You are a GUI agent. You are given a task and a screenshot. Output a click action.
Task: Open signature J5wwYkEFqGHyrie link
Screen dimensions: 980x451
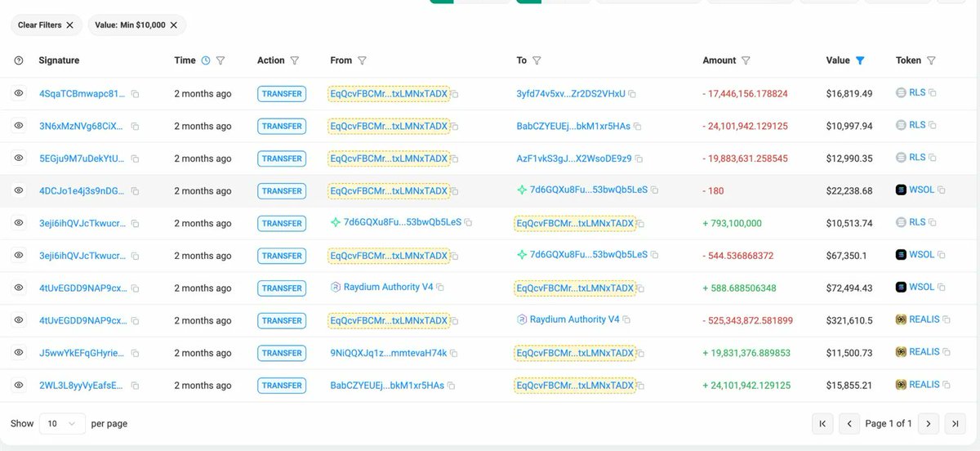(x=82, y=353)
